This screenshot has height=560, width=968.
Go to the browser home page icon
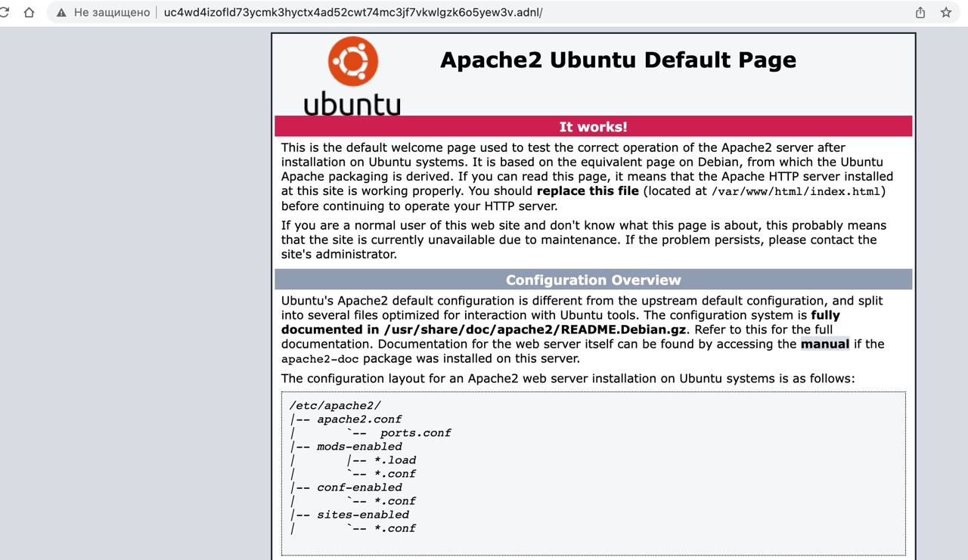point(29,12)
